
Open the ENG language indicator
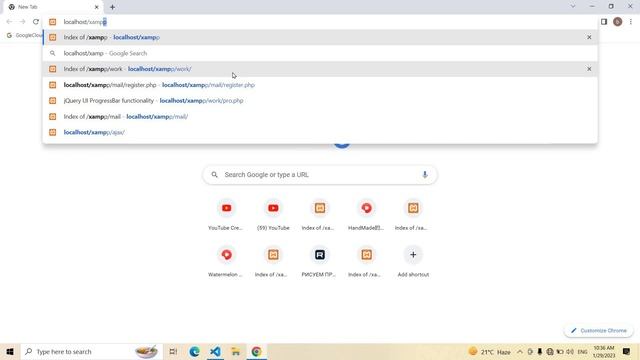(x=582, y=351)
